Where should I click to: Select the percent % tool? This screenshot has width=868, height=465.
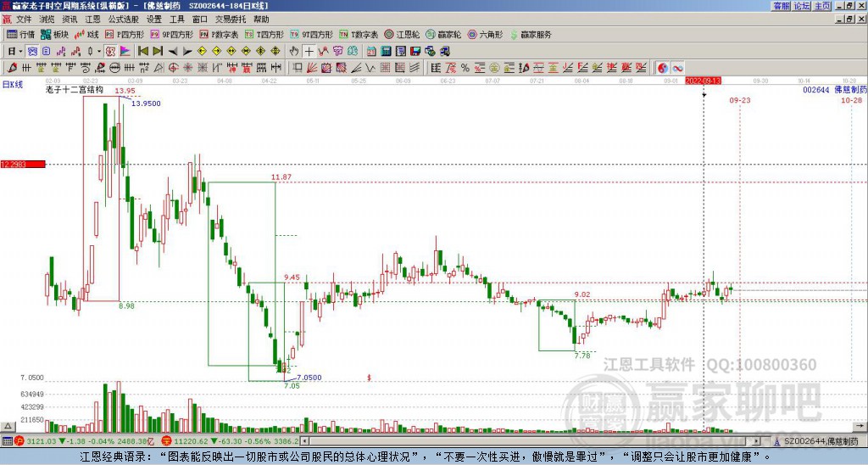click(465, 68)
